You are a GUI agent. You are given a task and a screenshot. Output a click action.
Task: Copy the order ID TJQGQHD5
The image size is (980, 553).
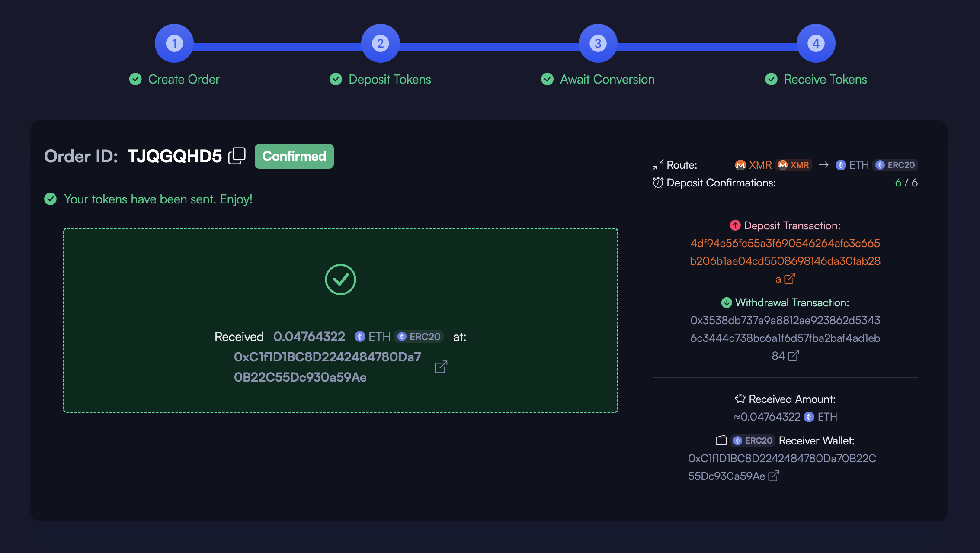pos(237,156)
